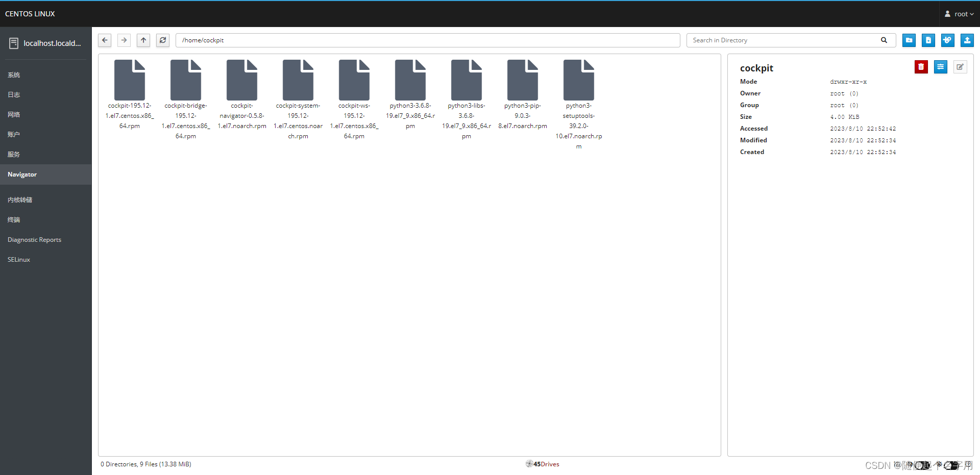Create a symbolic link
Viewport: 980px width, 475px height.
(947, 40)
